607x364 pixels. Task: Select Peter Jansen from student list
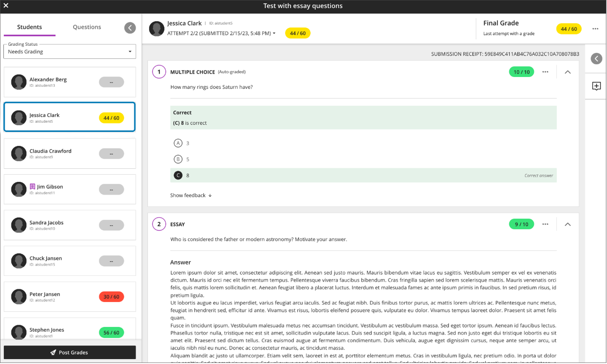70,297
